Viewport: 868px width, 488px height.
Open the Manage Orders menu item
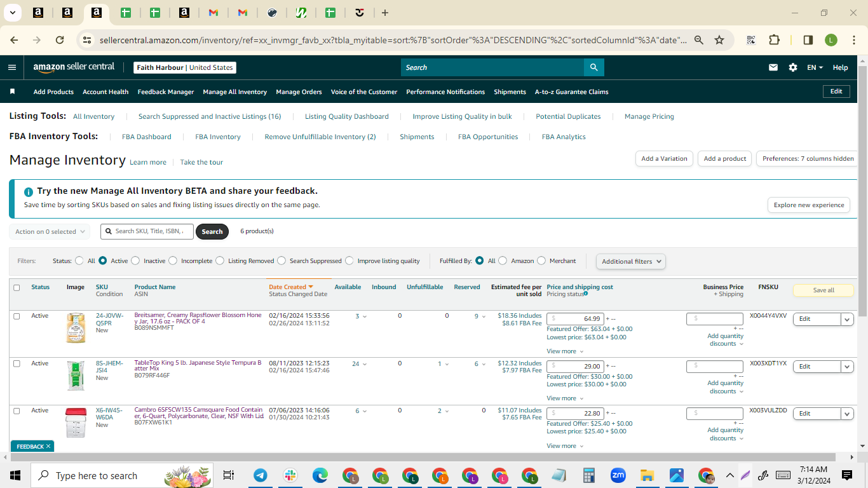coord(299,91)
